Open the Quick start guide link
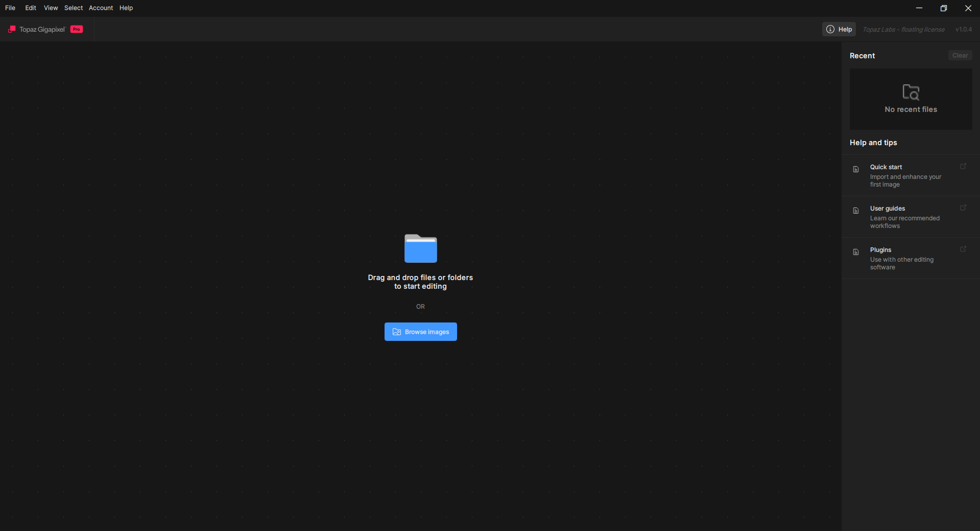This screenshot has width=980, height=531. click(886, 167)
